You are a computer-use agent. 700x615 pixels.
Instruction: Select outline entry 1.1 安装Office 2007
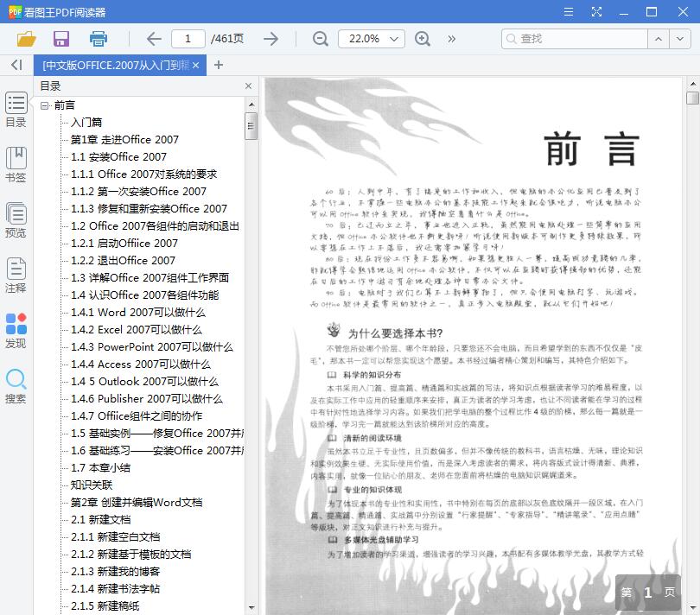point(118,157)
